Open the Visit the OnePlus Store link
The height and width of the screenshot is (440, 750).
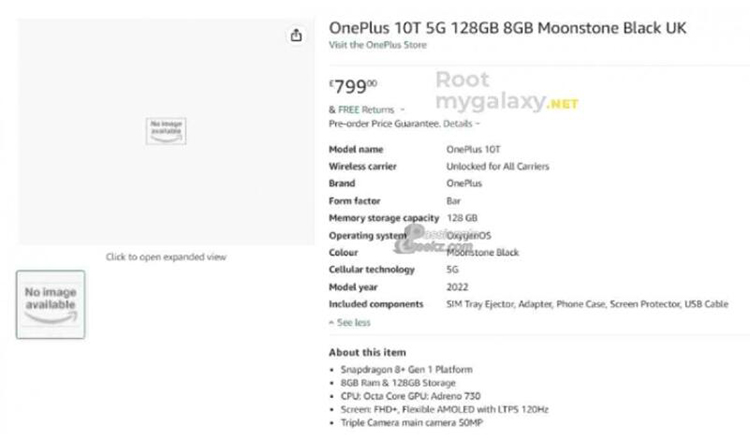click(377, 45)
